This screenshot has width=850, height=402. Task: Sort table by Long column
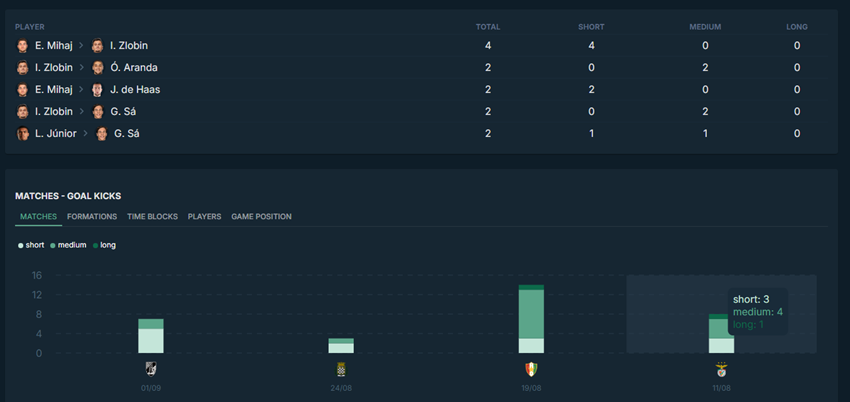click(797, 27)
